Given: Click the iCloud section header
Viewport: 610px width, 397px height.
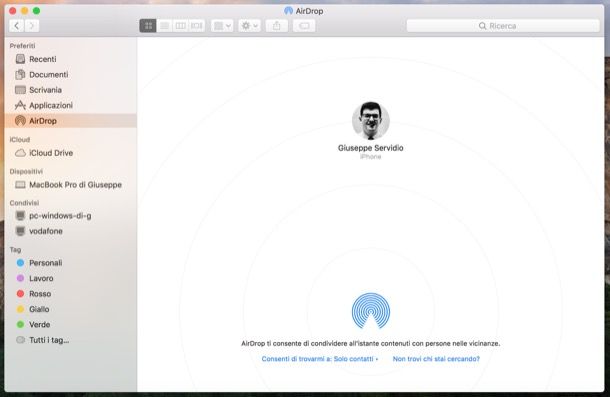Looking at the screenshot, I should (x=20, y=139).
